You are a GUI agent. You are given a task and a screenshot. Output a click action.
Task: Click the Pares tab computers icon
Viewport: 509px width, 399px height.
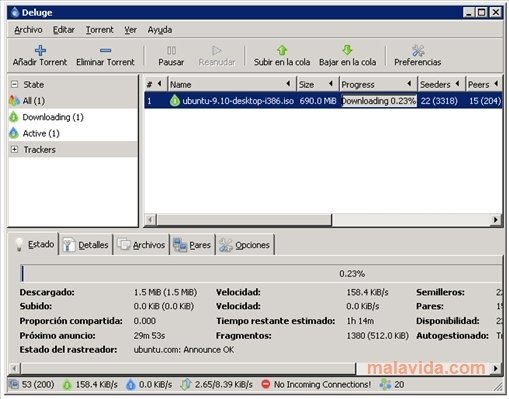click(x=180, y=245)
